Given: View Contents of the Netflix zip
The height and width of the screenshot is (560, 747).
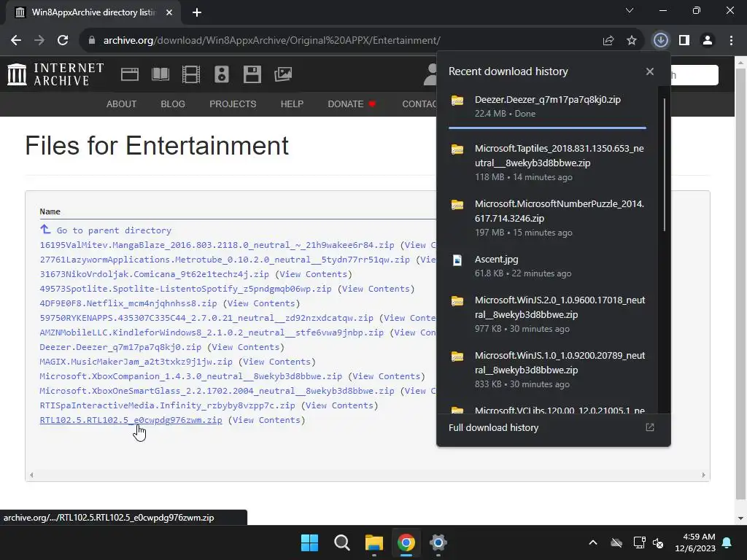Looking at the screenshot, I should click(261, 303).
